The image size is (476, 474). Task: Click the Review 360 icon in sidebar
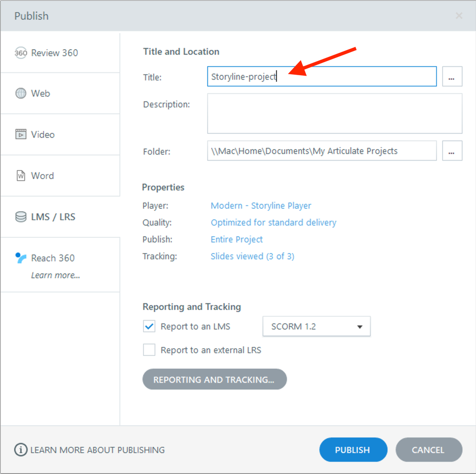coord(20,53)
